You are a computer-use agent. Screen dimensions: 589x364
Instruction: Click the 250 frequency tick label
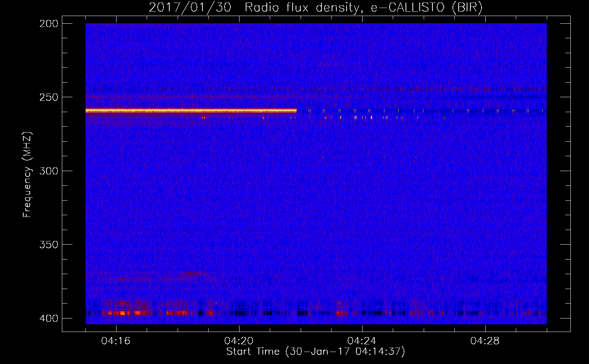click(49, 97)
